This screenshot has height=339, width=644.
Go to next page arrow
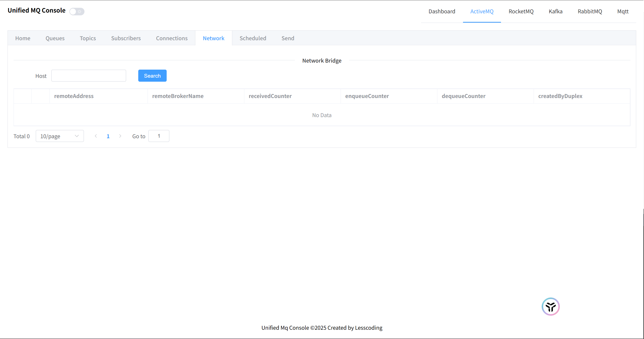pyautogui.click(x=120, y=136)
